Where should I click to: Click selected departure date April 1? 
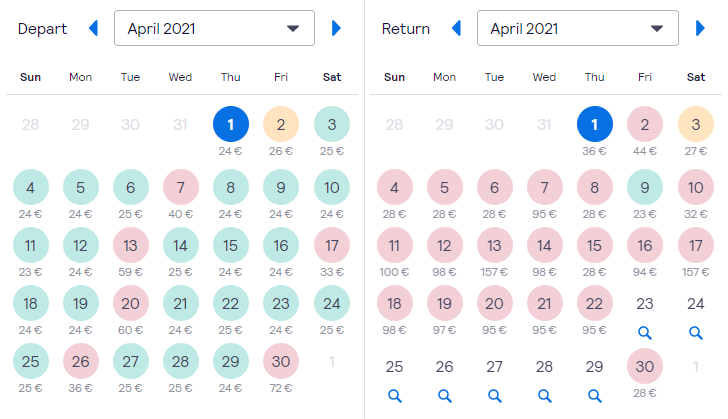click(231, 124)
